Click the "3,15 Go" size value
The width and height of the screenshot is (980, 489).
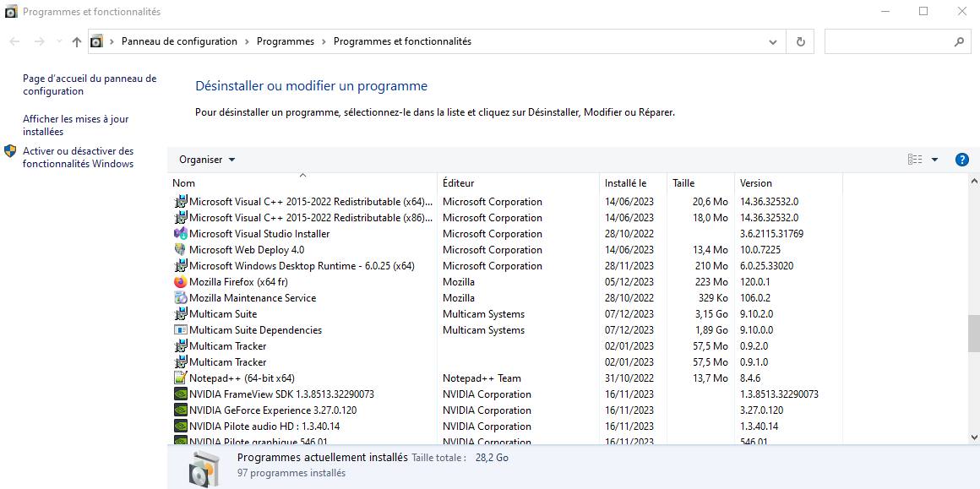(x=711, y=314)
